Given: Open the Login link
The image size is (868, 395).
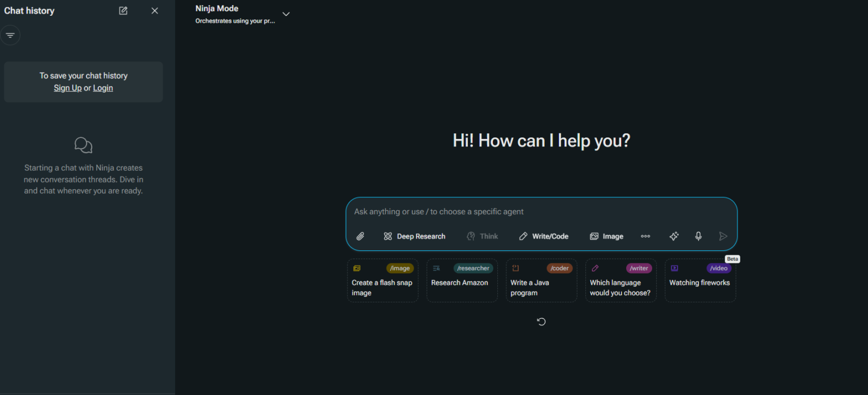Looking at the screenshot, I should click(x=102, y=88).
